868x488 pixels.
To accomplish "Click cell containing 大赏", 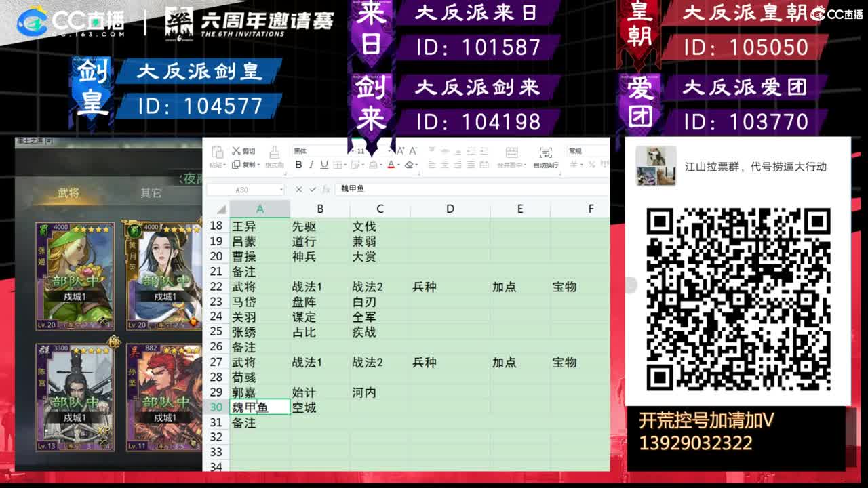I will pos(380,256).
